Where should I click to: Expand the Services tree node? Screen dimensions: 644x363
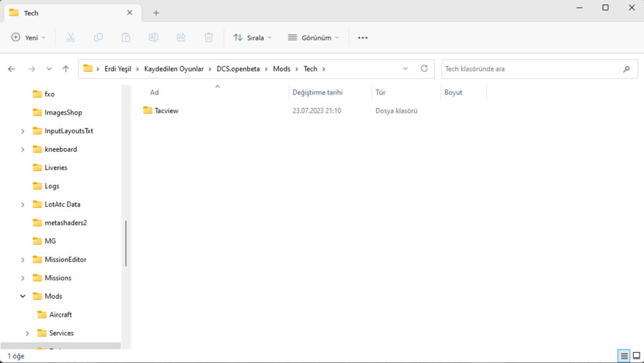pyautogui.click(x=27, y=333)
